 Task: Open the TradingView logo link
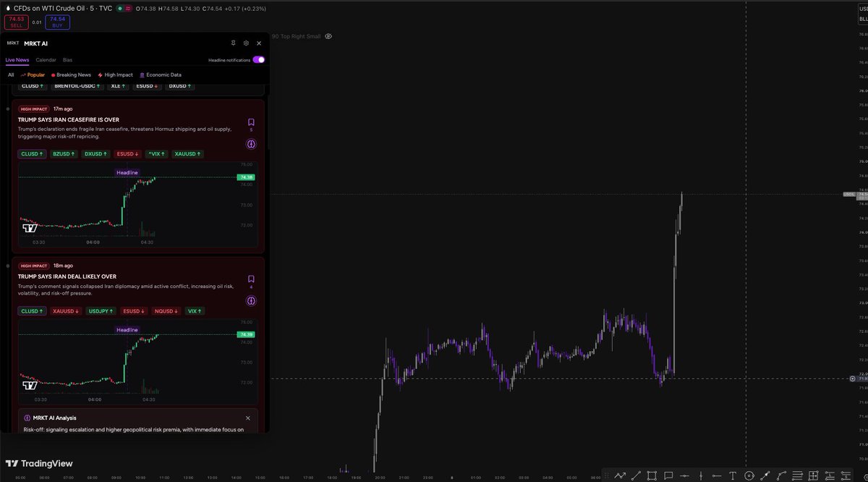tap(39, 463)
